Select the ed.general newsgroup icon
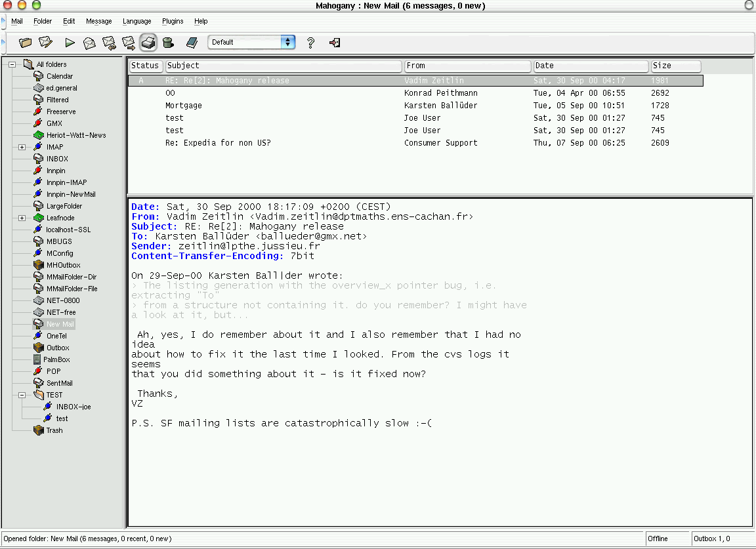756x549 pixels. click(39, 88)
